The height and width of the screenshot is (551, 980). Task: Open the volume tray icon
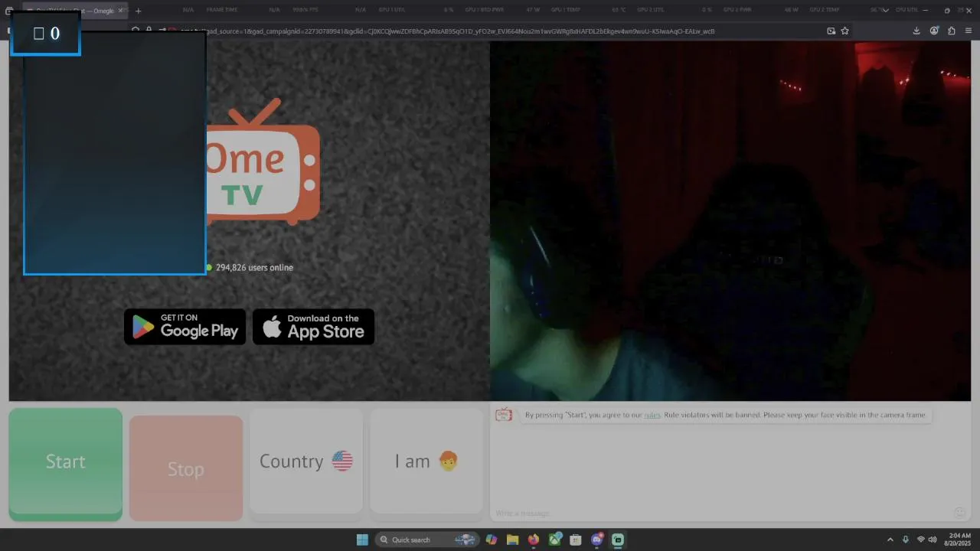[x=933, y=540]
